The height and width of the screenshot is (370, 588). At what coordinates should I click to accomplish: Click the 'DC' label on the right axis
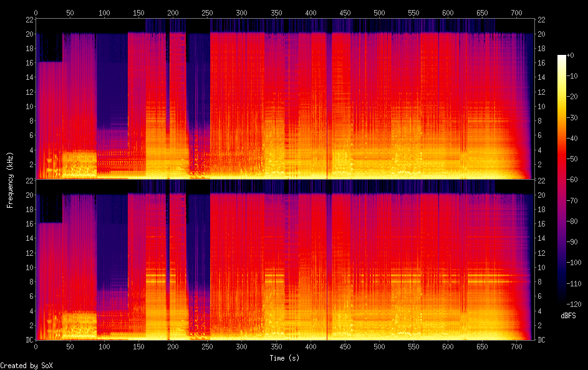pos(542,340)
